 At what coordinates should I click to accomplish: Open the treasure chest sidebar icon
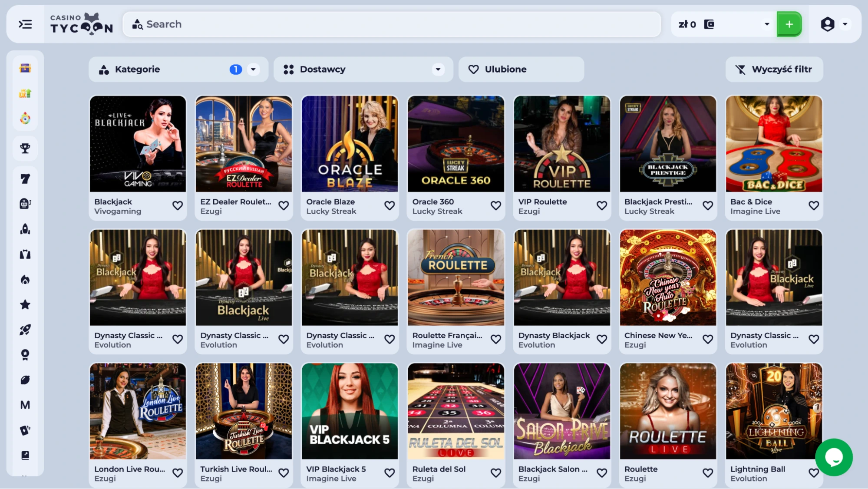click(25, 68)
